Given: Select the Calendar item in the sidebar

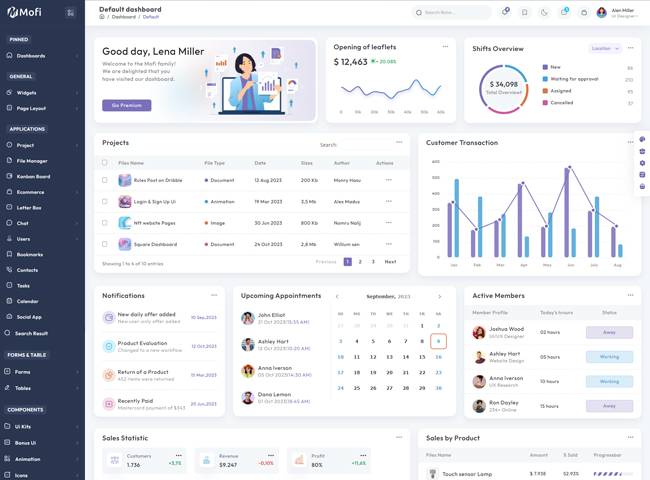Looking at the screenshot, I should (x=27, y=301).
